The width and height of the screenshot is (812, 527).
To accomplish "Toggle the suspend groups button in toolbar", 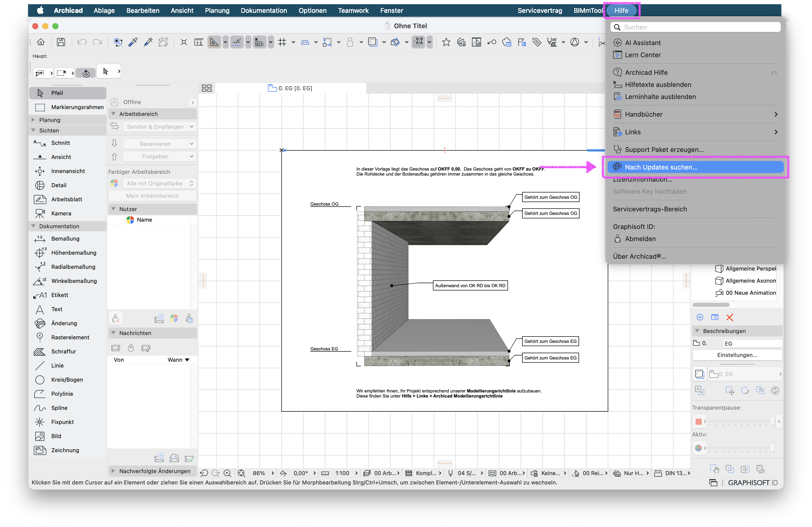I will 418,42.
